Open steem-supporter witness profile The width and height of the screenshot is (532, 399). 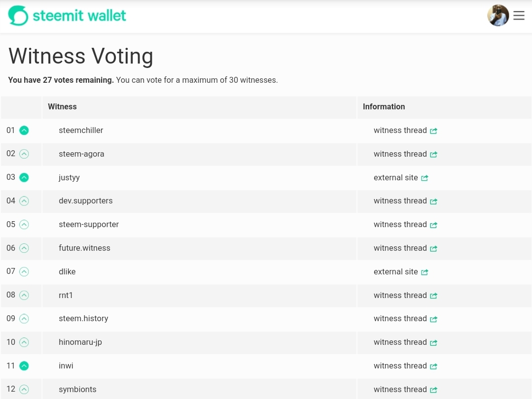(x=89, y=225)
